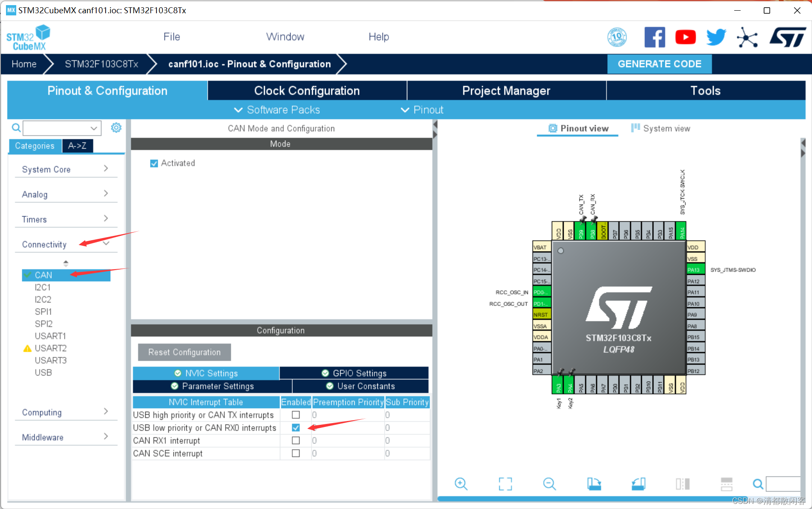Click the STM32CubeMX logo
Viewport: 812px width, 509px height.
pos(28,37)
